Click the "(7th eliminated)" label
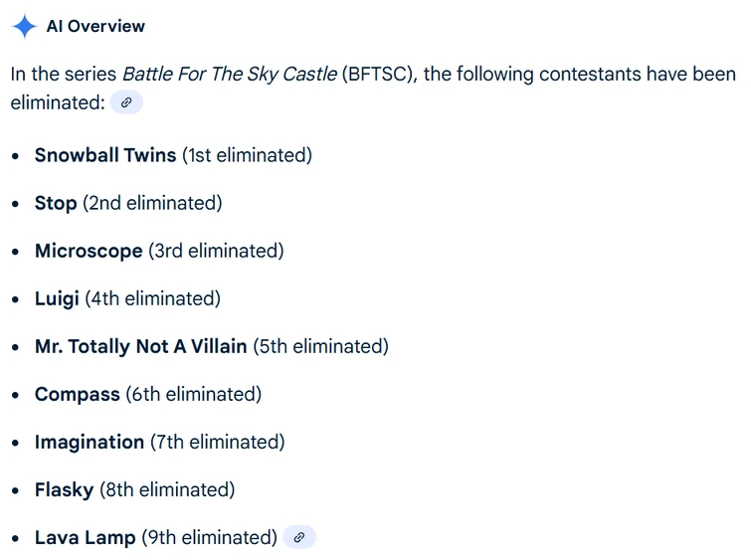Screen dimensions: 751x560 (217, 442)
